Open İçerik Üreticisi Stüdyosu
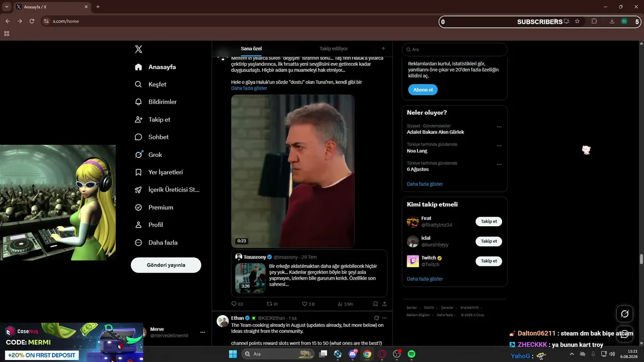Screen dimensions: 644x362 pyautogui.click(x=167, y=190)
